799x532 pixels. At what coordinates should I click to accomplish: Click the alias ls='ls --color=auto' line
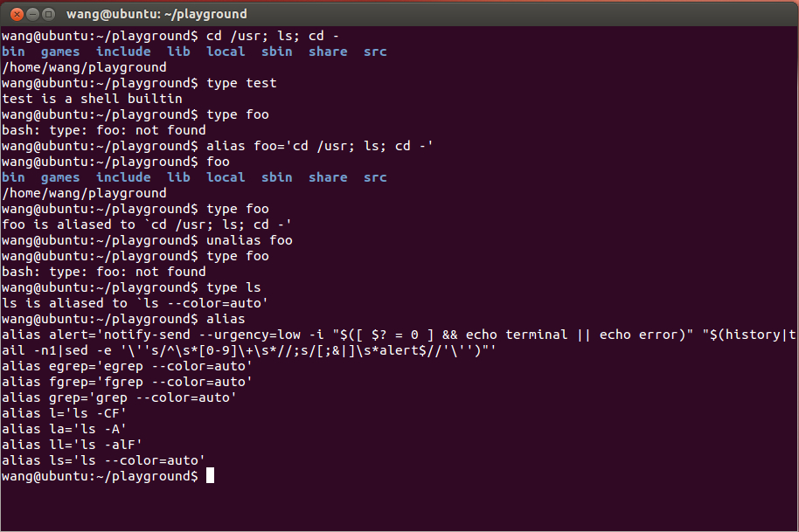(103, 460)
